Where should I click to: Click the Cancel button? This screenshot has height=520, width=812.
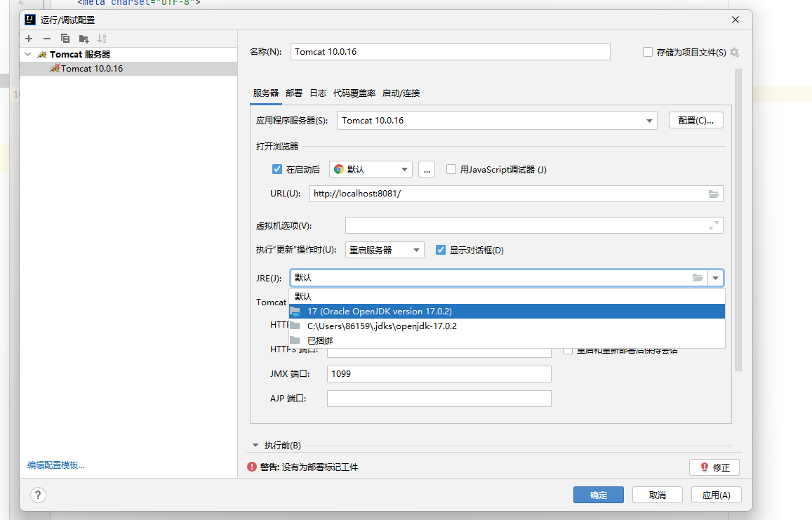(658, 495)
